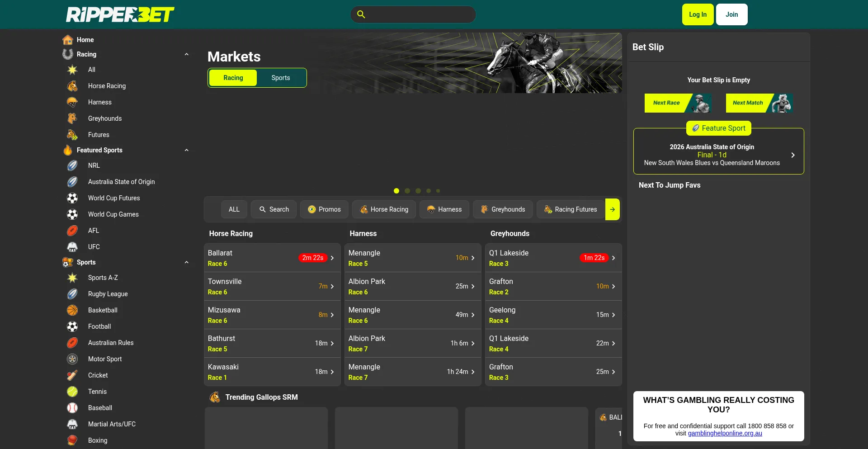The image size is (868, 449).
Task: Click the header search input field
Action: (413, 14)
